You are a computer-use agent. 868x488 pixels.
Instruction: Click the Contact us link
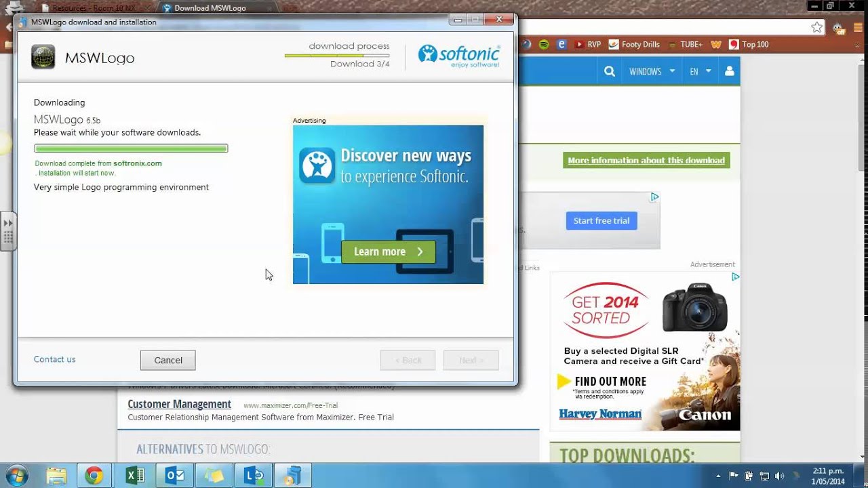[54, 359]
